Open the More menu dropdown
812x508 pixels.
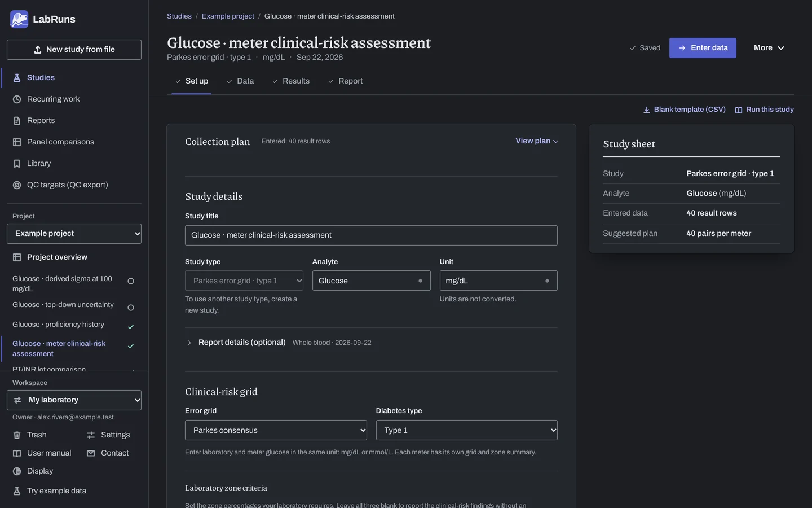(x=769, y=48)
